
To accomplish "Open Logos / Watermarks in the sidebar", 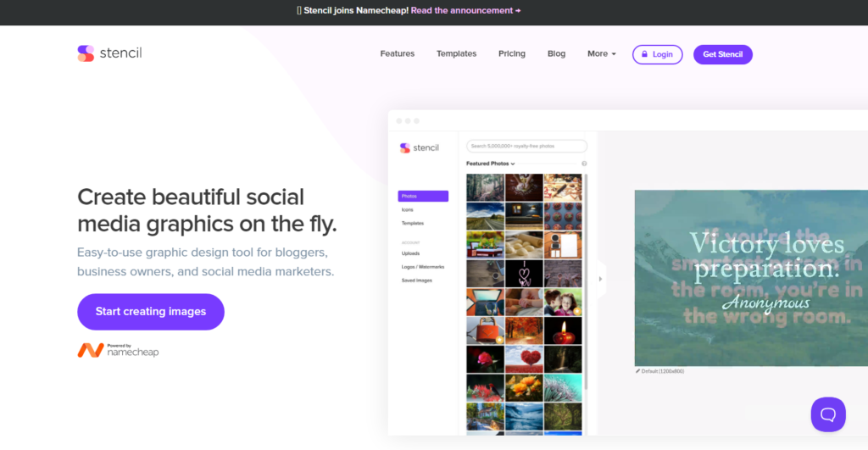I will point(423,267).
